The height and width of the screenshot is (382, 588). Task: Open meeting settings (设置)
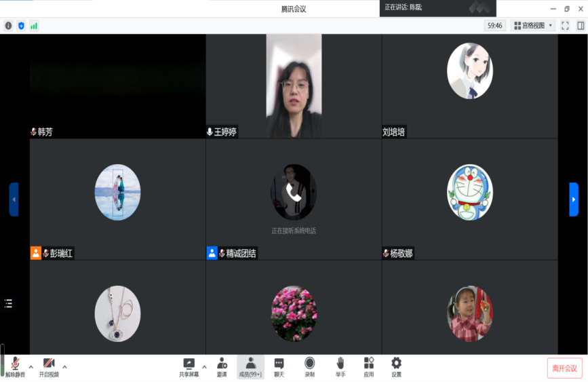pos(396,366)
